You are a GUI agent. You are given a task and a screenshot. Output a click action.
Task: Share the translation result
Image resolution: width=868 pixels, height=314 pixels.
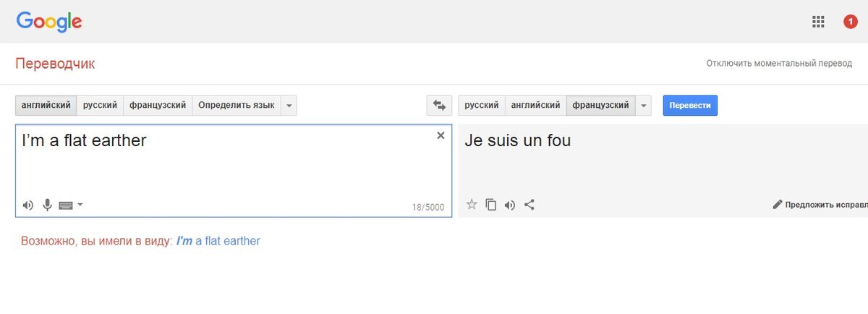click(x=529, y=205)
